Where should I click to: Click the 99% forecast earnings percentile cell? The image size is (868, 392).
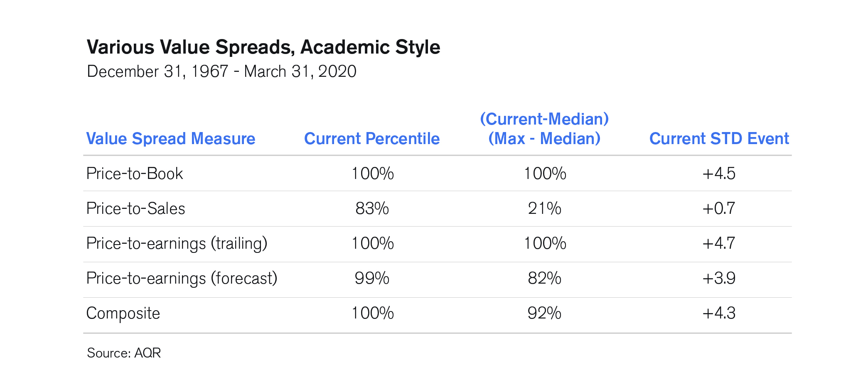coord(372,278)
